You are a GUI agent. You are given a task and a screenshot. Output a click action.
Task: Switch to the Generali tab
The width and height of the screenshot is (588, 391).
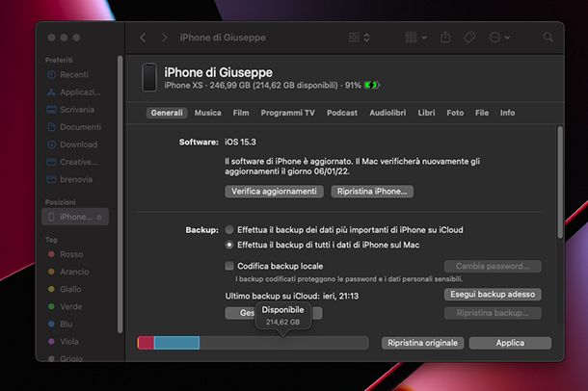(x=167, y=113)
